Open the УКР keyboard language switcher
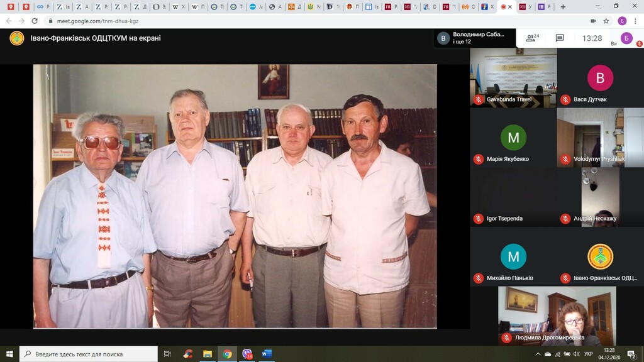The width and height of the screenshot is (644, 362). click(589, 354)
